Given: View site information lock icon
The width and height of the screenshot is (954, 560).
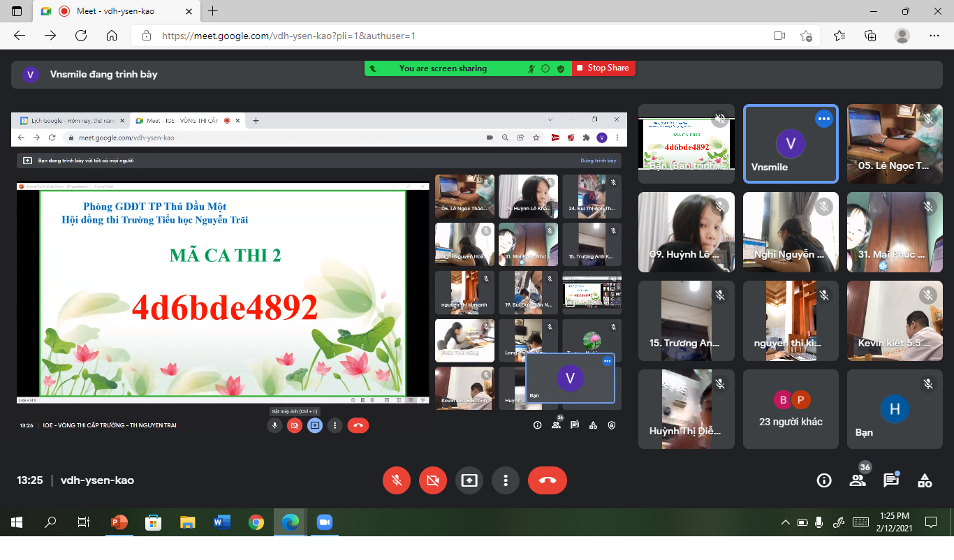Looking at the screenshot, I should (146, 36).
